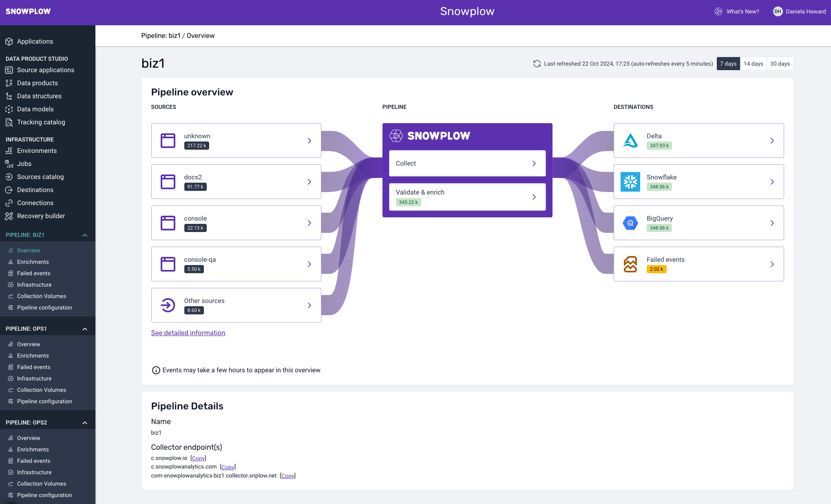Switch to the 30 days range
Screen dimensions: 831x504
point(780,64)
